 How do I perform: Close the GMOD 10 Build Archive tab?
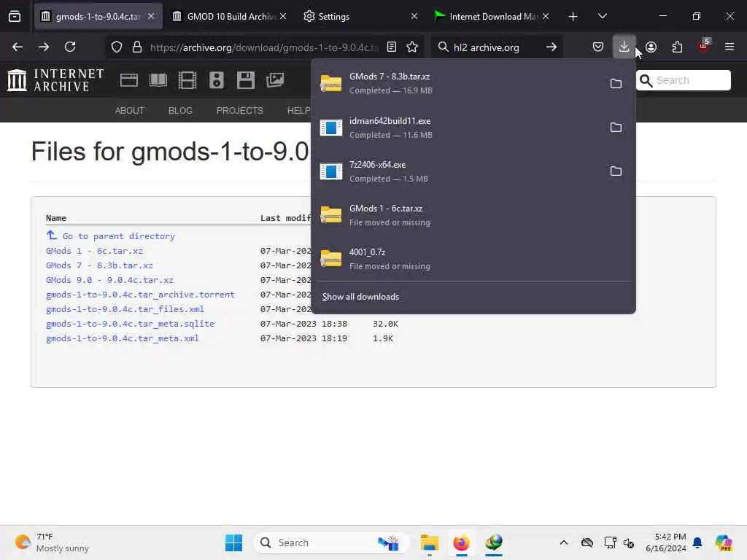pyautogui.click(x=283, y=16)
